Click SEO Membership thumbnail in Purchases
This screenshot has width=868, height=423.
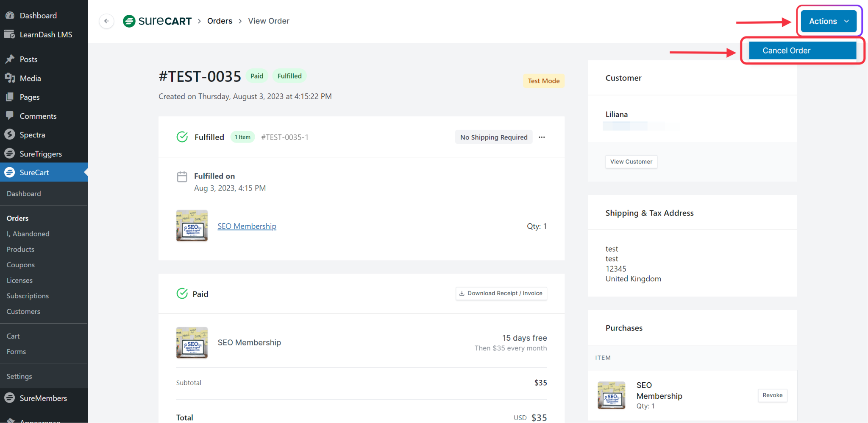point(611,395)
